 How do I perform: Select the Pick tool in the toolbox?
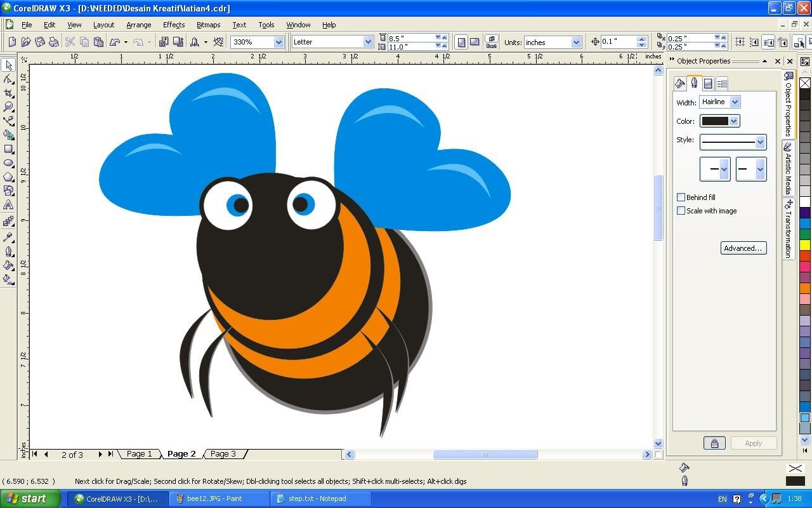pyautogui.click(x=8, y=65)
